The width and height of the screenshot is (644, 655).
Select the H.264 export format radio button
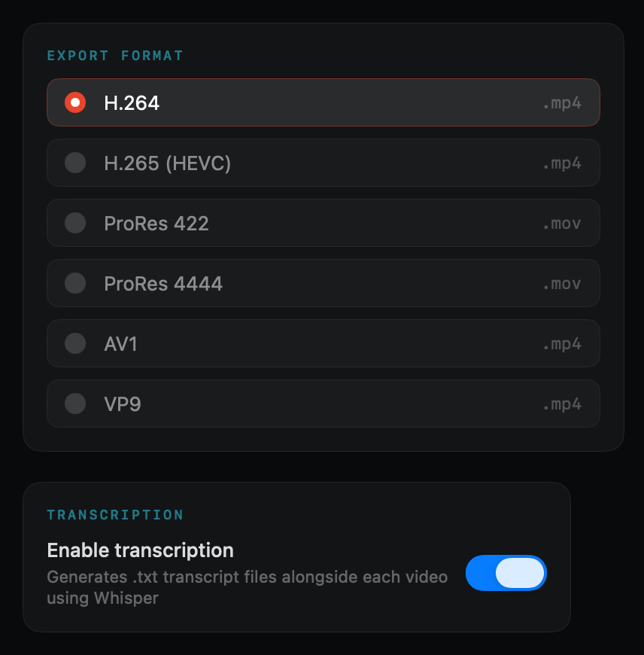tap(74, 102)
